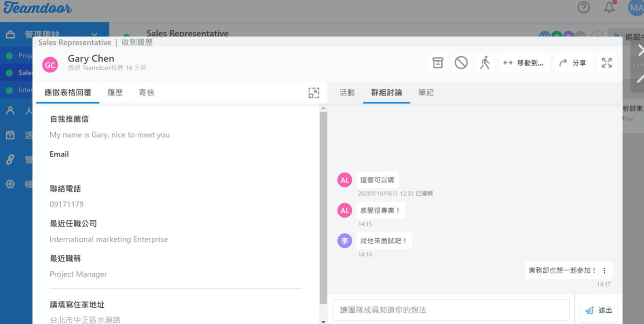Click the form scrollbar up arrow

pos(323,108)
